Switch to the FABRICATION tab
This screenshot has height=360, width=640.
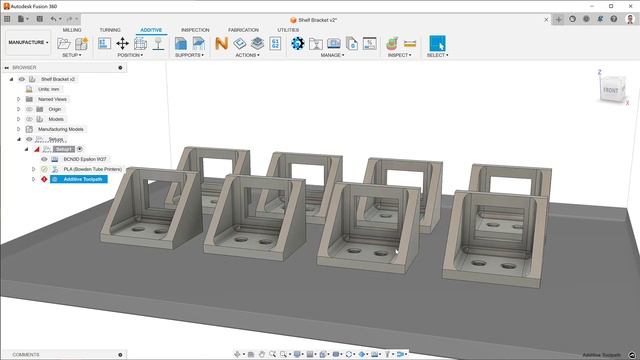pyautogui.click(x=243, y=30)
